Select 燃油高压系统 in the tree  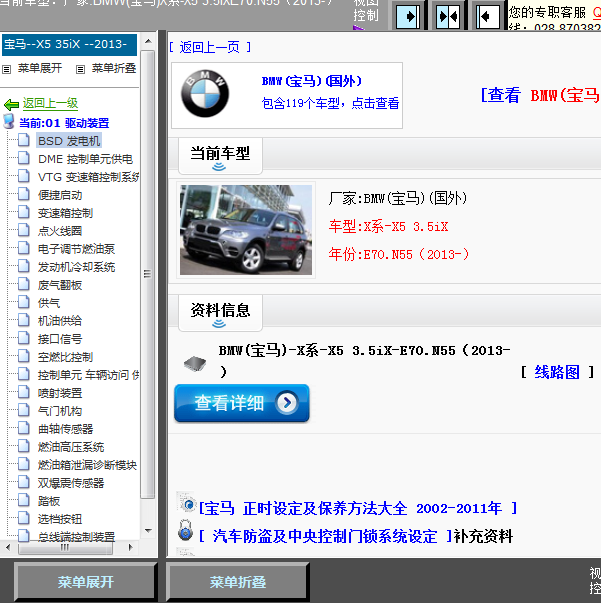(x=71, y=447)
